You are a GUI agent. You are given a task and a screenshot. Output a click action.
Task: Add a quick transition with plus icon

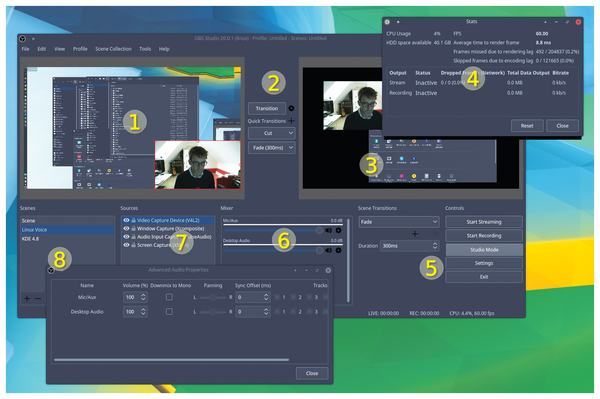(292, 121)
